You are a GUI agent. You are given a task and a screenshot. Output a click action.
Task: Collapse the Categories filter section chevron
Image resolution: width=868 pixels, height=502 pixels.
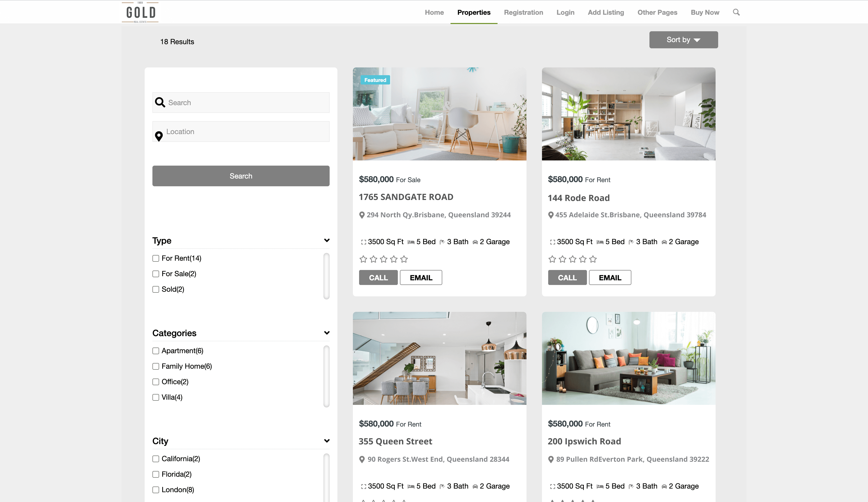point(327,333)
